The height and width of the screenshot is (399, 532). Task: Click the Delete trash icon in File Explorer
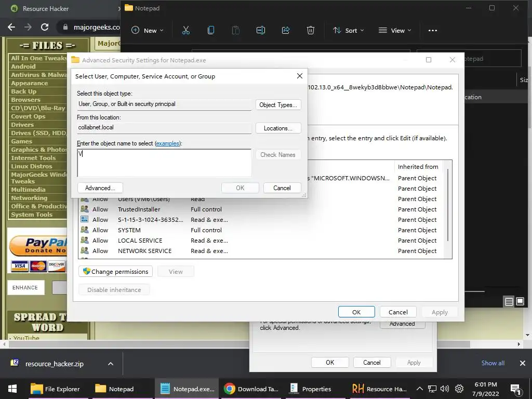coord(311,31)
